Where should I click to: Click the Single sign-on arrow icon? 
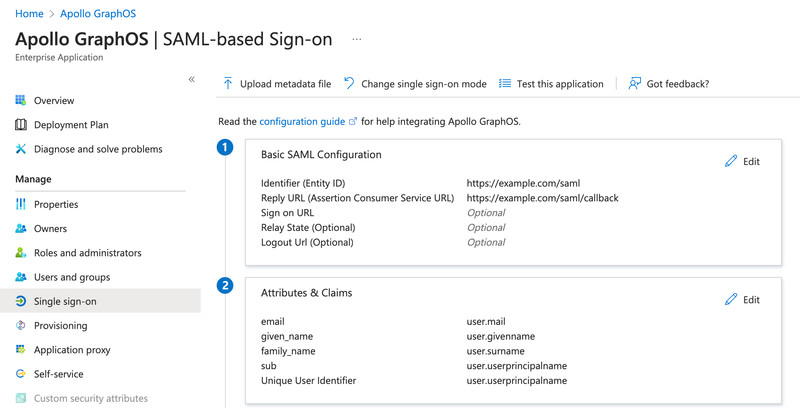[20, 301]
